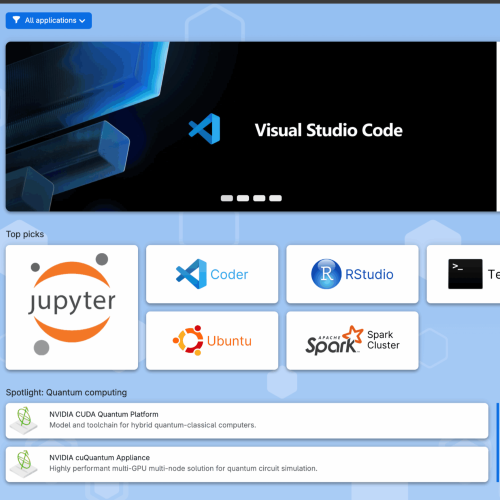This screenshot has width=500, height=500.
Task: Open the Coder application card
Action: tap(212, 274)
